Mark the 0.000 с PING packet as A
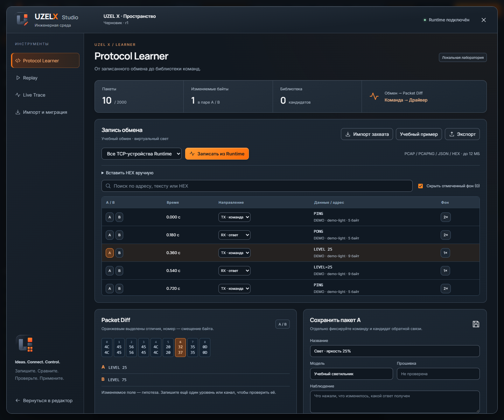 click(x=110, y=217)
